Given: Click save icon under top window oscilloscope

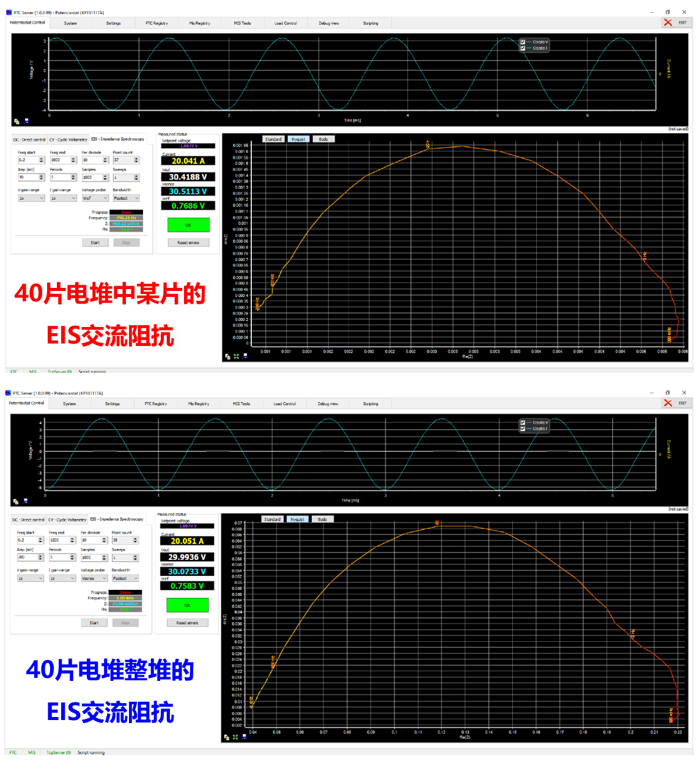Looking at the screenshot, I should coord(26,121).
